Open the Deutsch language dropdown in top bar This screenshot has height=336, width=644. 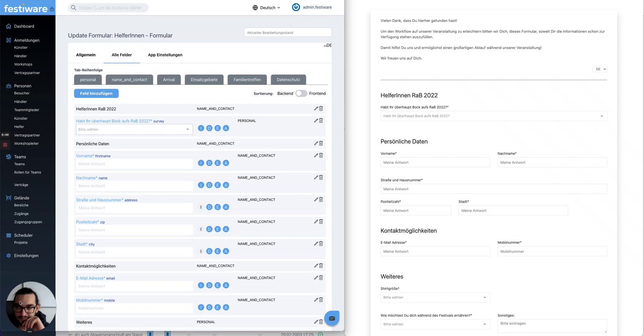pos(266,7)
